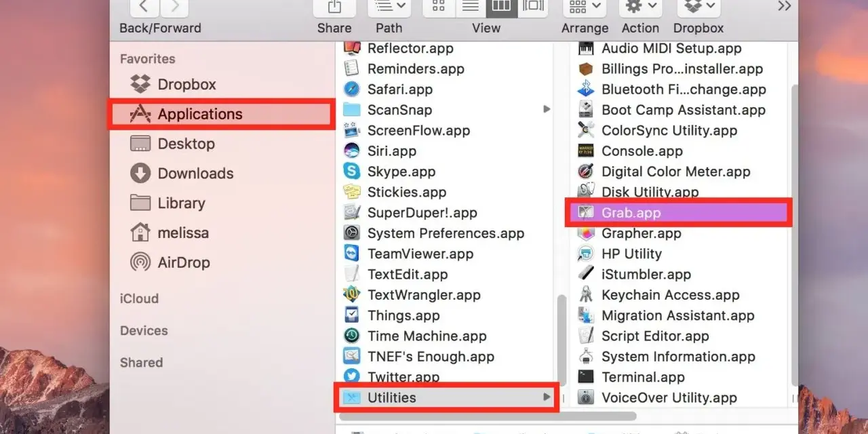Open the Action gear dropdown
The height and width of the screenshot is (434, 868).
(x=640, y=7)
